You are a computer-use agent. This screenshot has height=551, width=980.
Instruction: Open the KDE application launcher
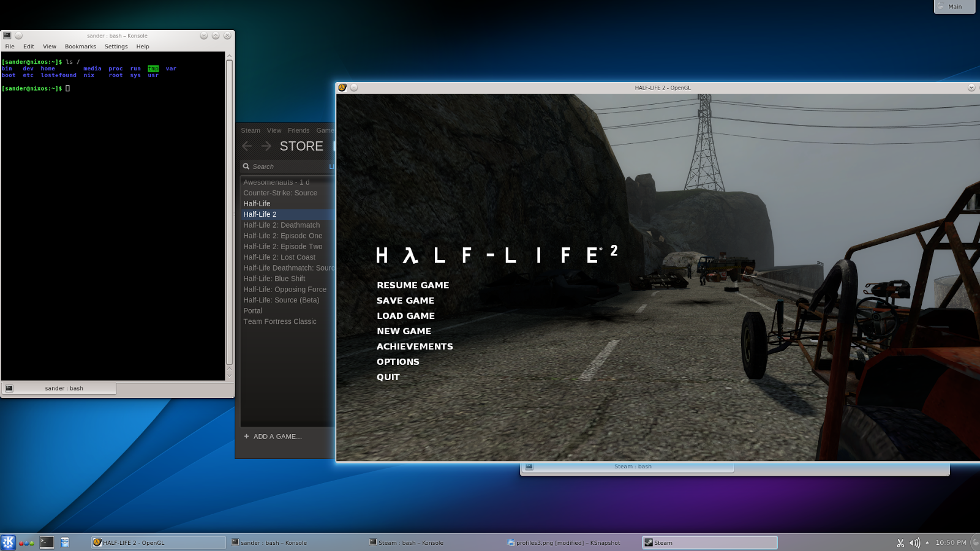click(x=8, y=542)
